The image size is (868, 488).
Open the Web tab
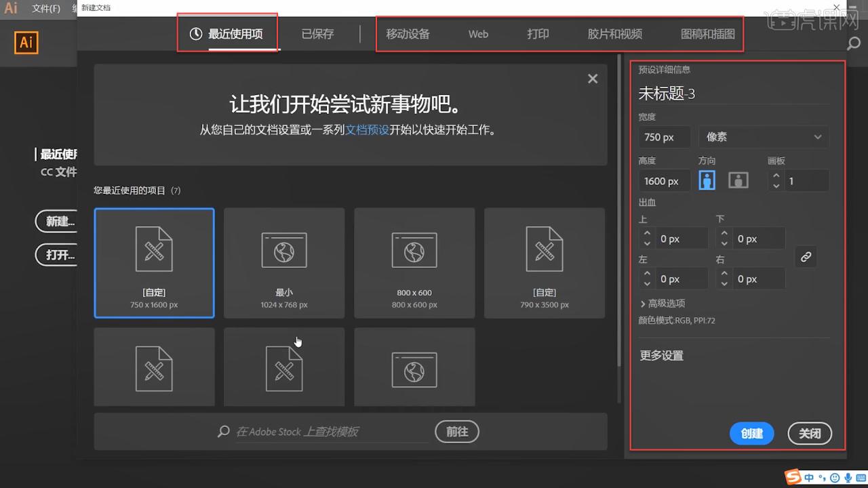pos(478,34)
